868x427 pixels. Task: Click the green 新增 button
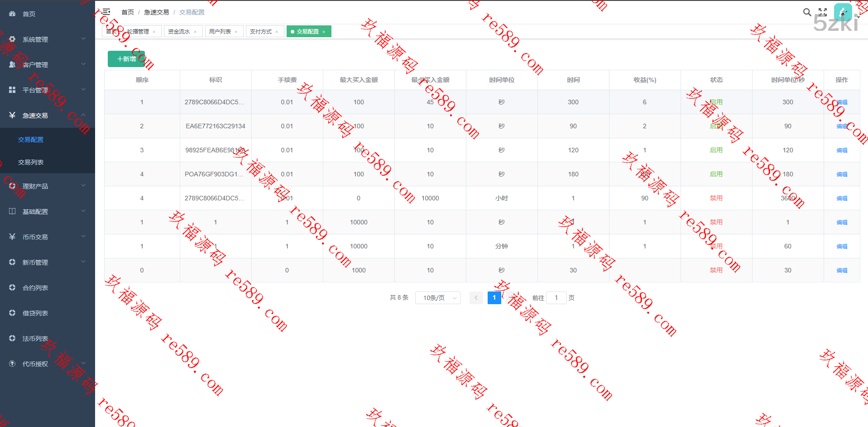click(126, 59)
